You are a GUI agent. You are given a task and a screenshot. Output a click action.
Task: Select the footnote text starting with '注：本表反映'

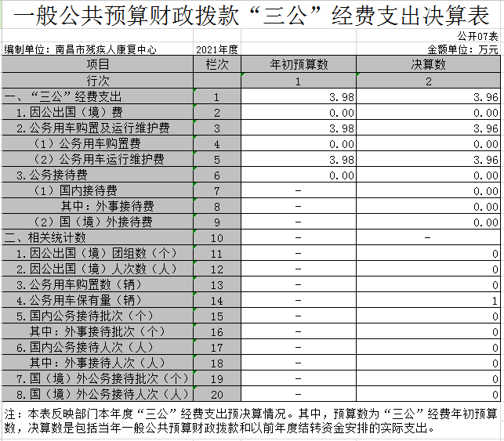pos(252,421)
